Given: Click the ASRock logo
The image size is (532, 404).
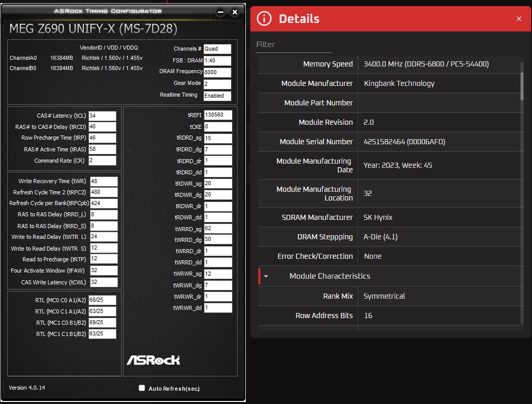Looking at the screenshot, I should click(x=153, y=360).
